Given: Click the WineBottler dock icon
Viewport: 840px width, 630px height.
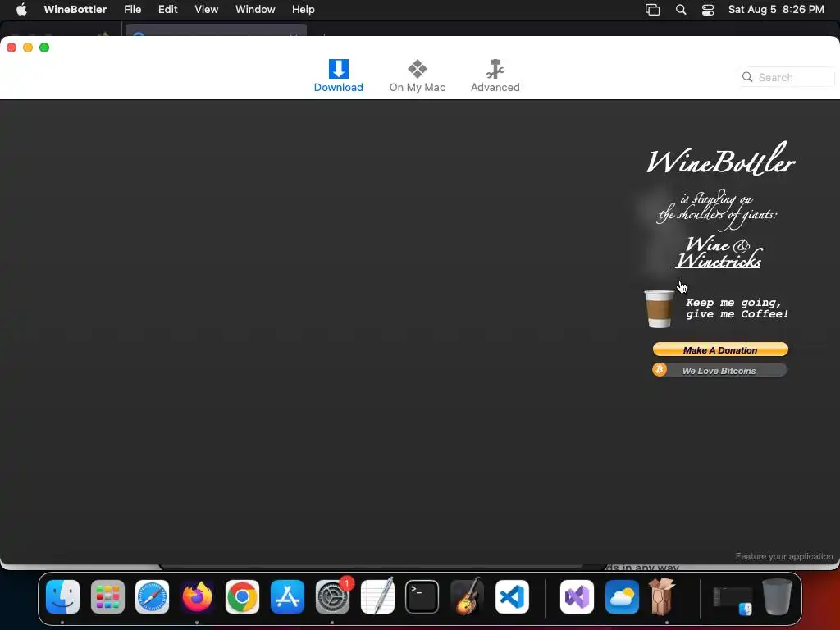Looking at the screenshot, I should (662, 596).
